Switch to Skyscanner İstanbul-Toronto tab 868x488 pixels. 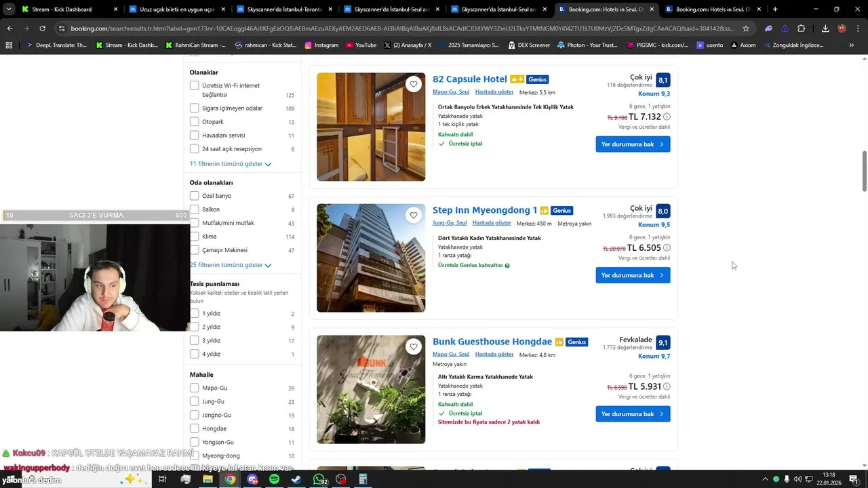[283, 9]
